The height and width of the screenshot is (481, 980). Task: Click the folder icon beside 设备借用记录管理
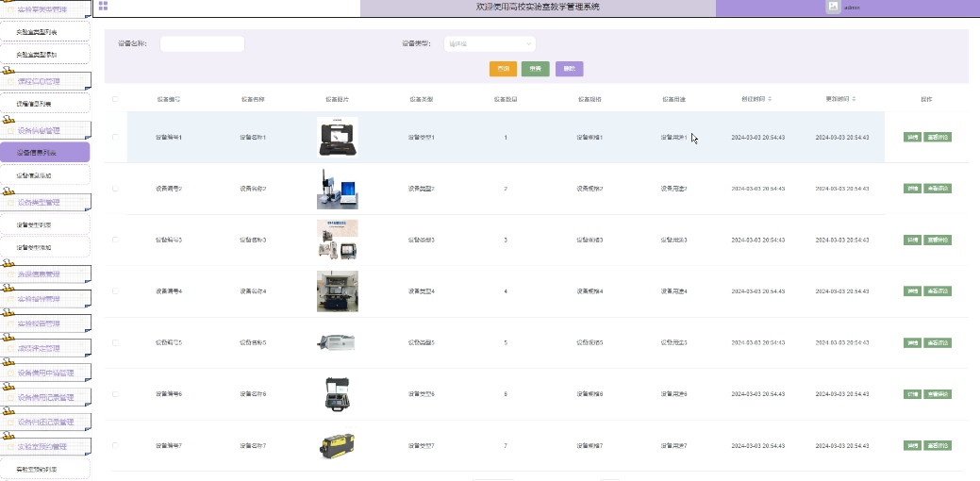[x=10, y=397]
